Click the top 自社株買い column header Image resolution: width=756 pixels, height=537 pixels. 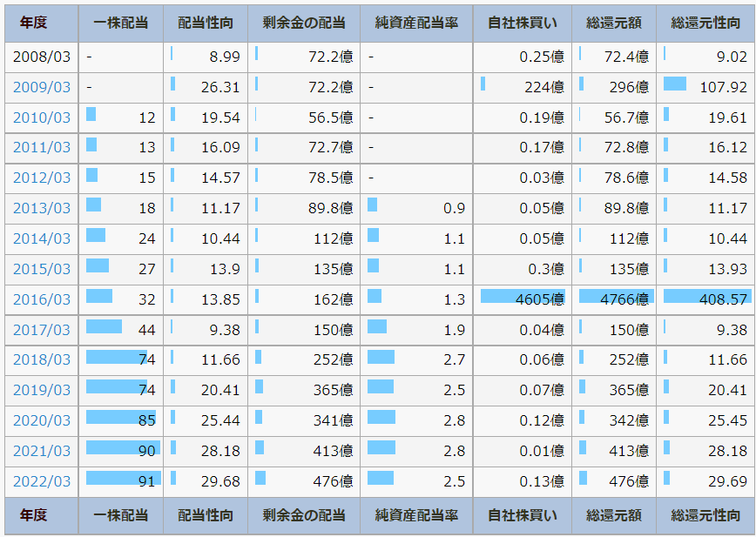point(523,23)
